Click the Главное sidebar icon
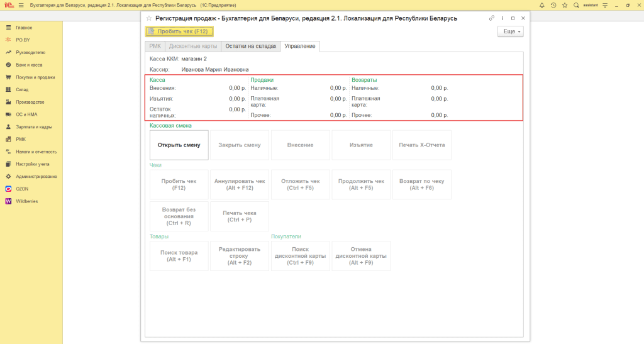Image resolution: width=644 pixels, height=344 pixels. point(8,28)
